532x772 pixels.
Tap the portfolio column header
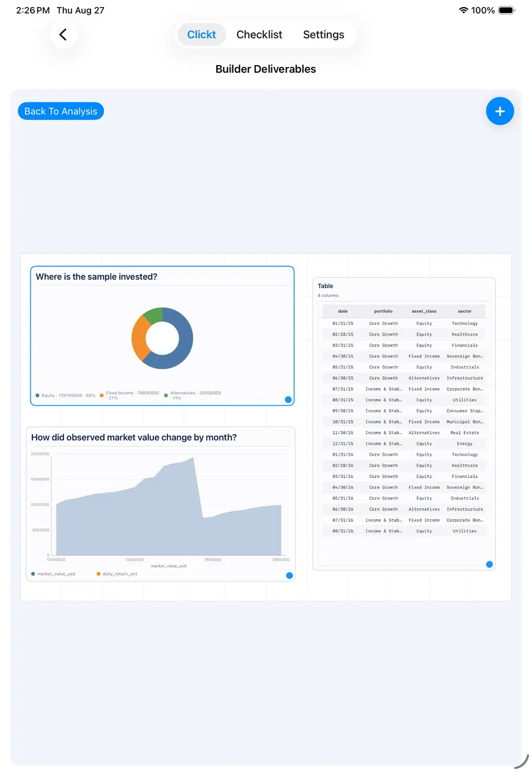[383, 311]
